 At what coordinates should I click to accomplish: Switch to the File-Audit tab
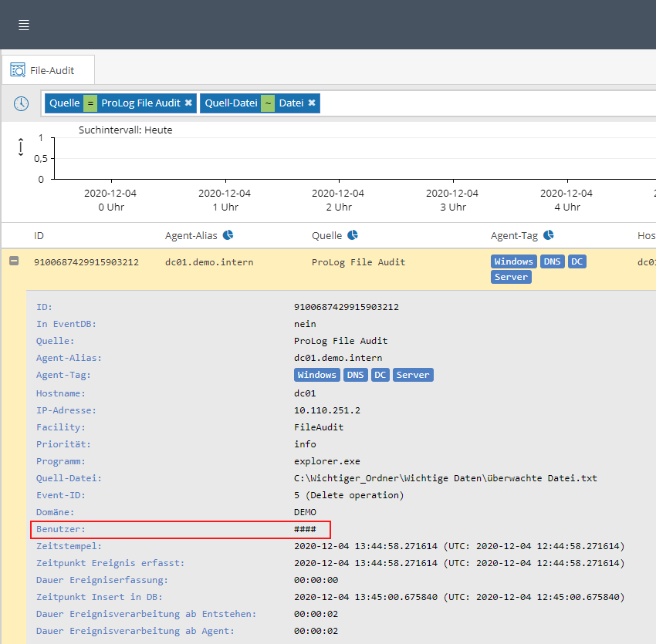[x=48, y=70]
